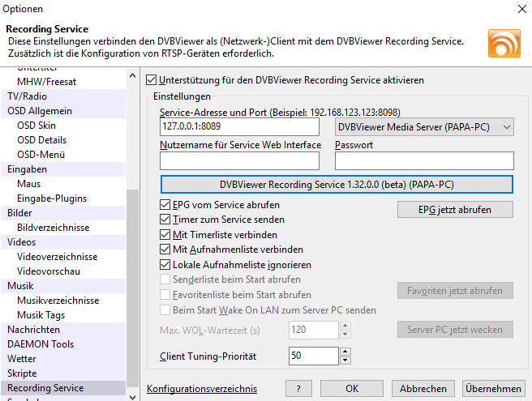This screenshot has height=401, width=532.
Task: Toggle 'EPG vom Service abrufen' checkbox
Action: click(165, 205)
